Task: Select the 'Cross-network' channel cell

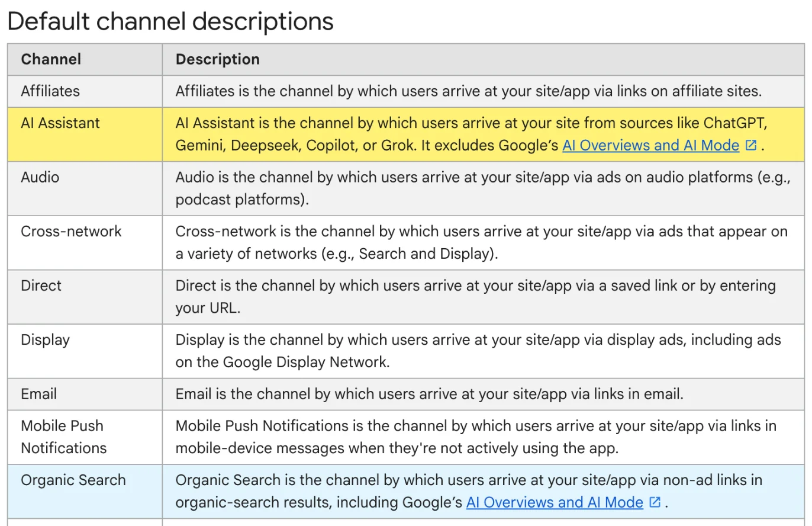Action: (85, 243)
